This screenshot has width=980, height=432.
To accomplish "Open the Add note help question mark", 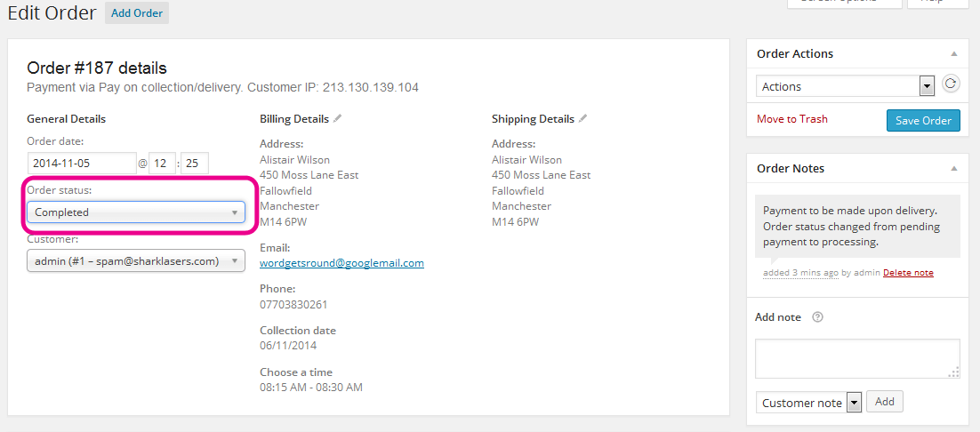I will [x=817, y=317].
